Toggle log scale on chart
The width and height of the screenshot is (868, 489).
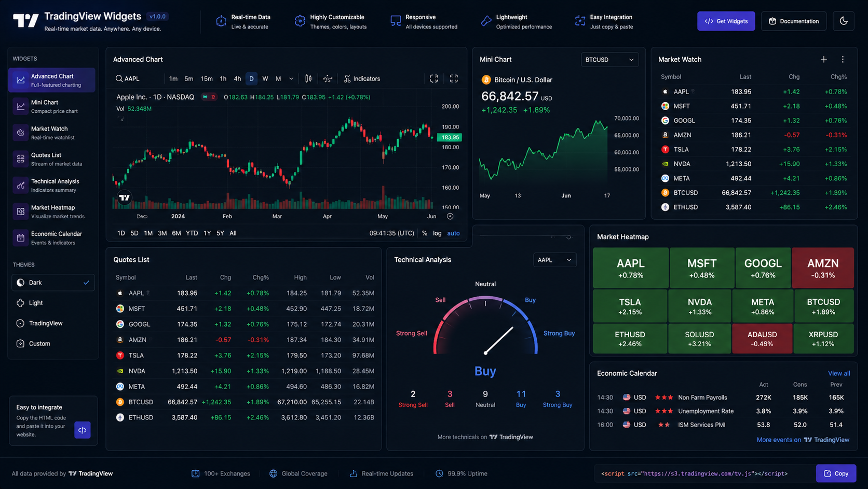(437, 233)
